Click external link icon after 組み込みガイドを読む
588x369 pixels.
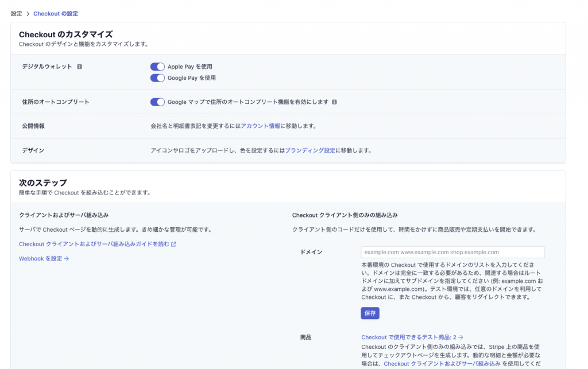pyautogui.click(x=173, y=244)
